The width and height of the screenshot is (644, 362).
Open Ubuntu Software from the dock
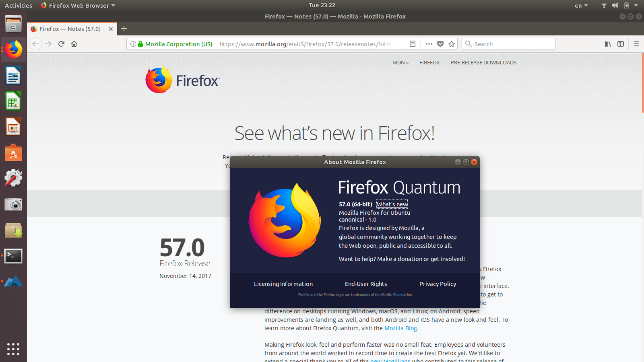[13, 152]
